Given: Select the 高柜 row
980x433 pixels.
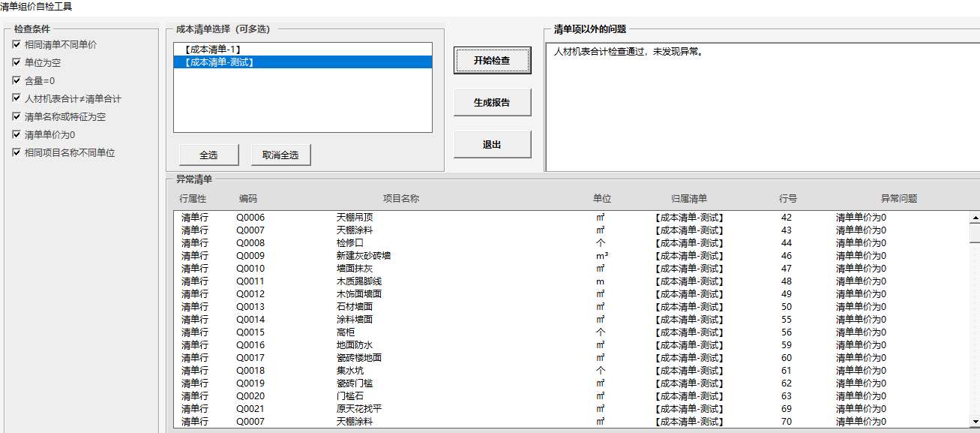Looking at the screenshot, I should click(571, 332).
